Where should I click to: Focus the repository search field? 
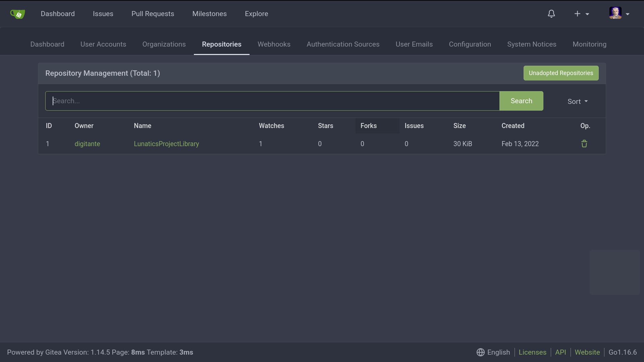272,101
